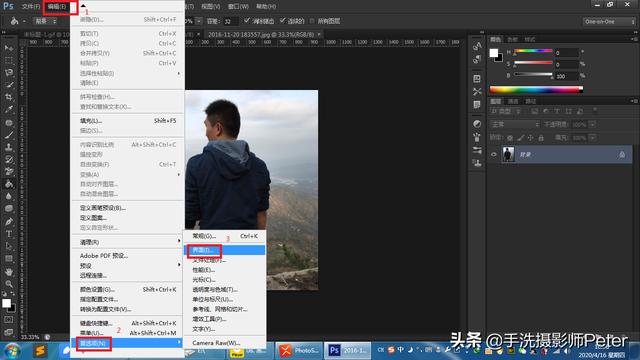This screenshot has height=360, width=640.
Task: Select the Crop tool
Action: tap(9, 97)
